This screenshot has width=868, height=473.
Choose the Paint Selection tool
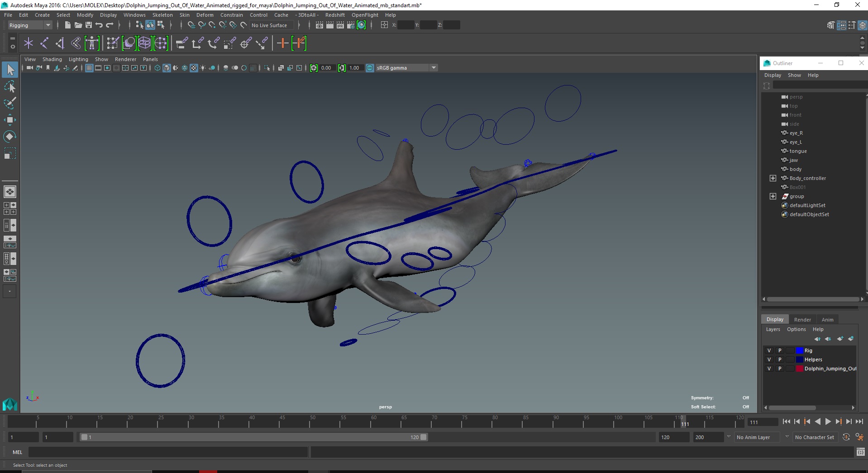(10, 103)
